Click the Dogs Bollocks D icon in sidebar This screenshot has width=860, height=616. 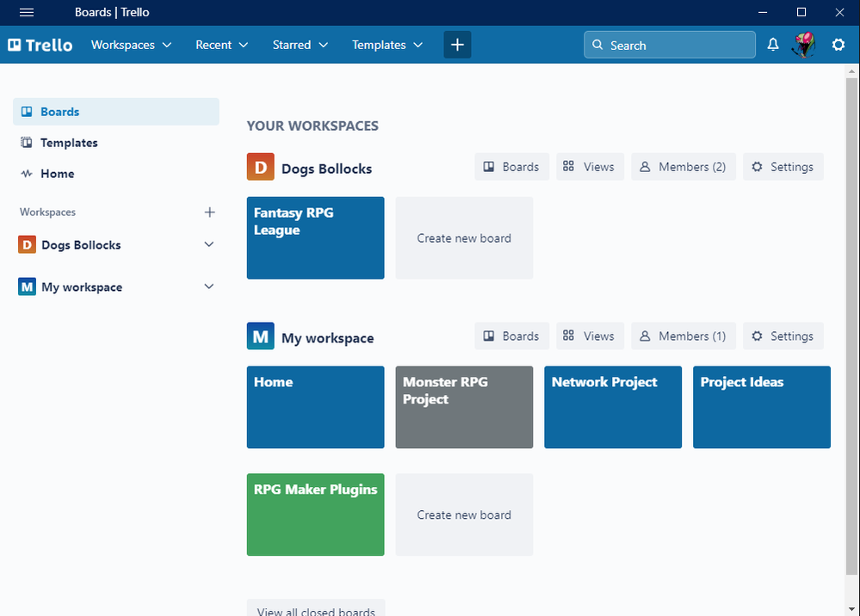(x=27, y=244)
